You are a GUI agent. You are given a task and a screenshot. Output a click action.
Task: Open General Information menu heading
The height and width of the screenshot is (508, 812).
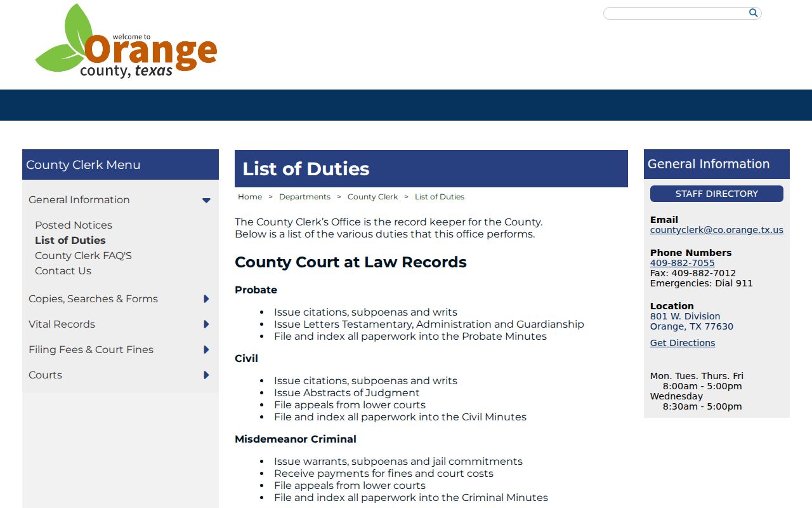[79, 199]
